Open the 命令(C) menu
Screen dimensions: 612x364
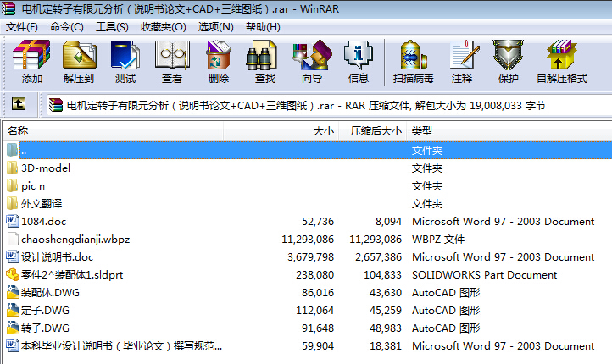point(67,27)
